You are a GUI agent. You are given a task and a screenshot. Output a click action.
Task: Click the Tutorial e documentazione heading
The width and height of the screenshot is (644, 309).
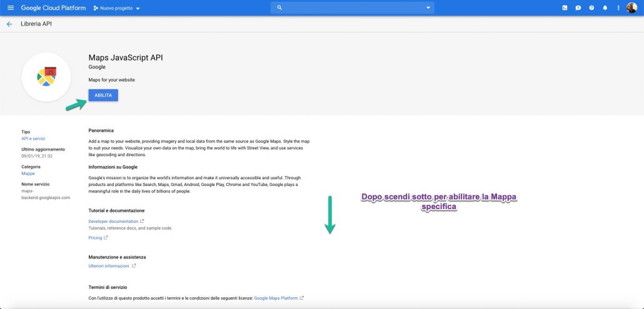tap(117, 210)
